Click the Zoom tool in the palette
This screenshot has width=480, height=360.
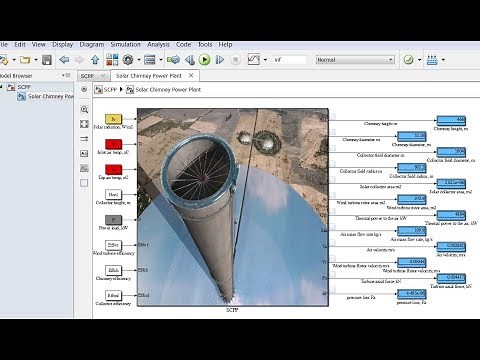84,109
